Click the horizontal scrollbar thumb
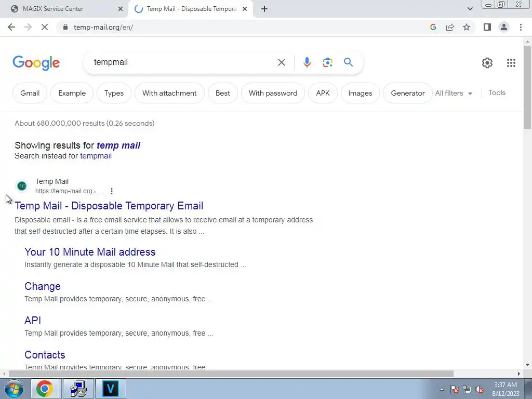This screenshot has width=532, height=399. point(231,374)
